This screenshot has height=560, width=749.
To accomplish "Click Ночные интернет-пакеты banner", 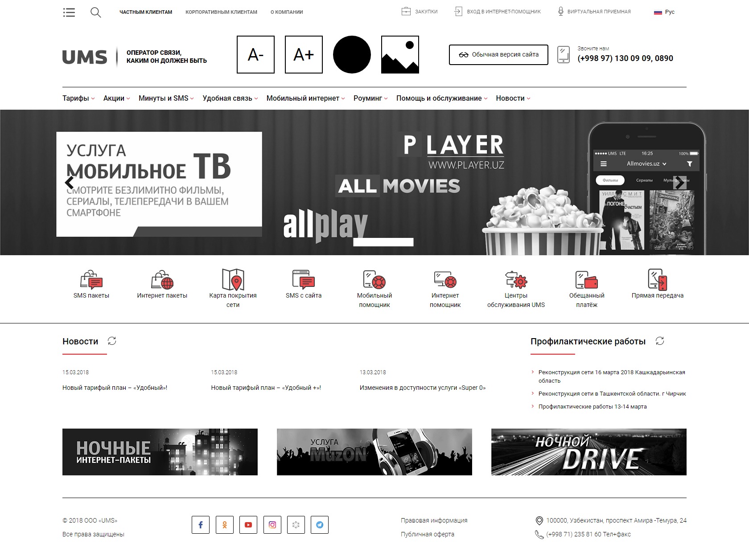I will click(x=160, y=452).
